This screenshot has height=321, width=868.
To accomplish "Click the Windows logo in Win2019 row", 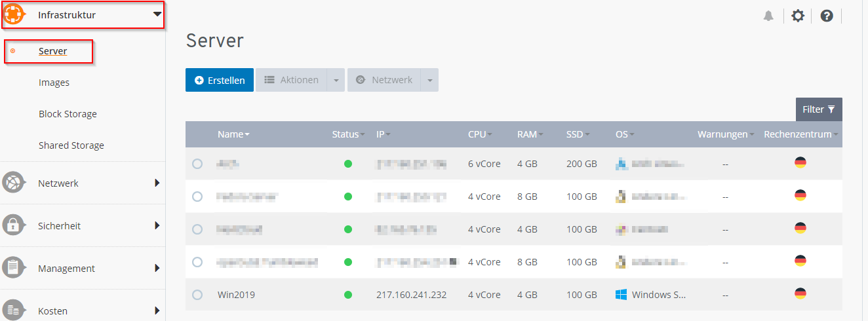I will (x=621, y=295).
